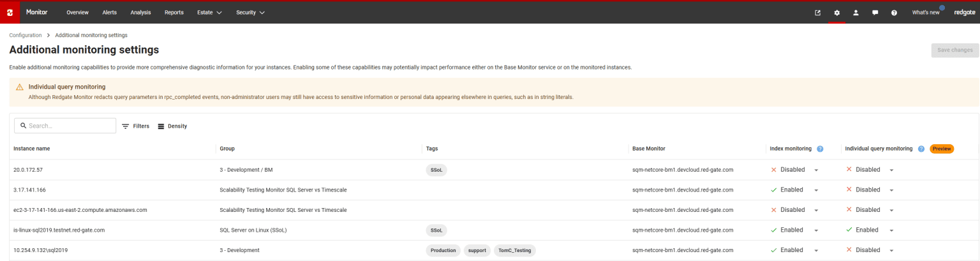Click the Production tag on 10.254.9.132\sql2019

pos(442,251)
